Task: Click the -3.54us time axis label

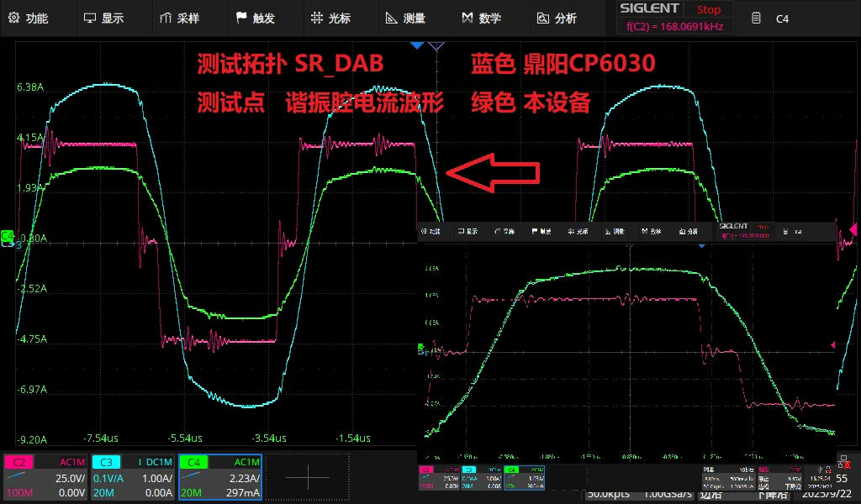Action: 269,438
